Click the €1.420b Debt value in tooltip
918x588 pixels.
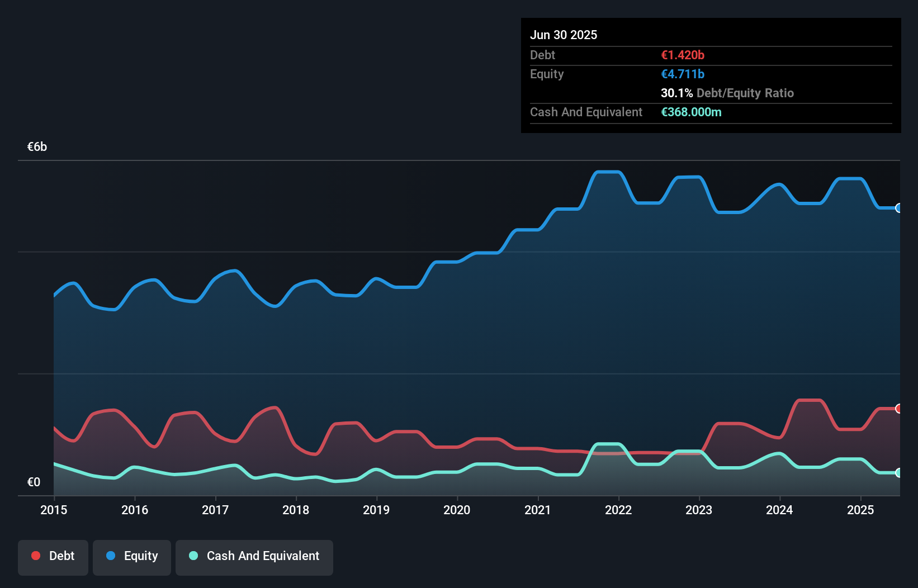[x=683, y=55]
